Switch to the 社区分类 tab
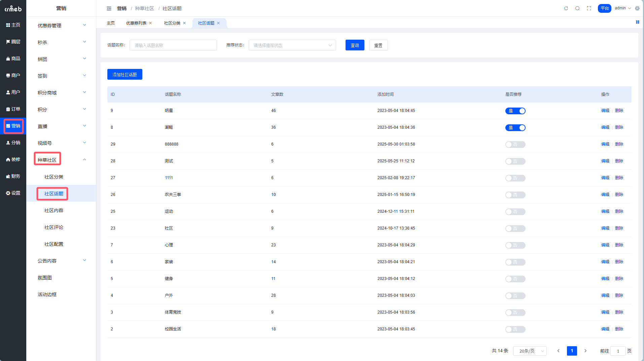 pos(172,23)
